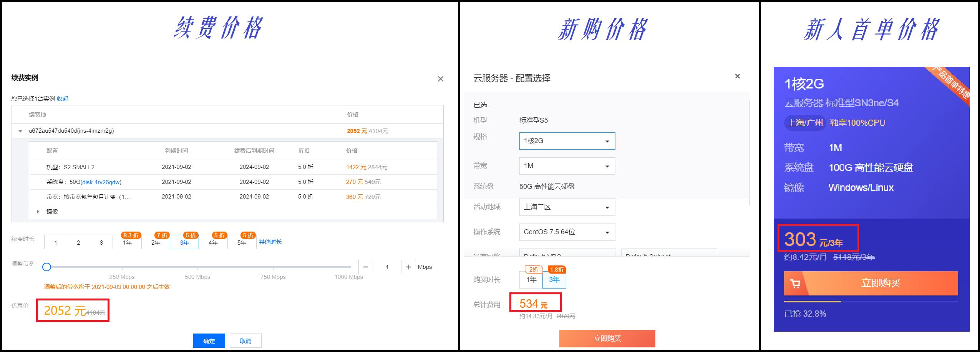This screenshot has width=980, height=352.
Task: Select 2年 renewal duration
Action: [156, 242]
